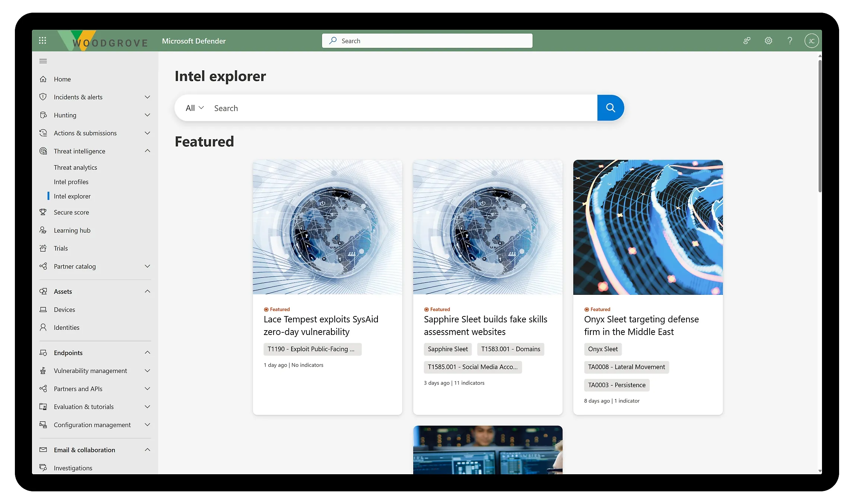Screen dimensions: 854x504
Task: Collapse the Email & collaboration group
Action: (147, 450)
